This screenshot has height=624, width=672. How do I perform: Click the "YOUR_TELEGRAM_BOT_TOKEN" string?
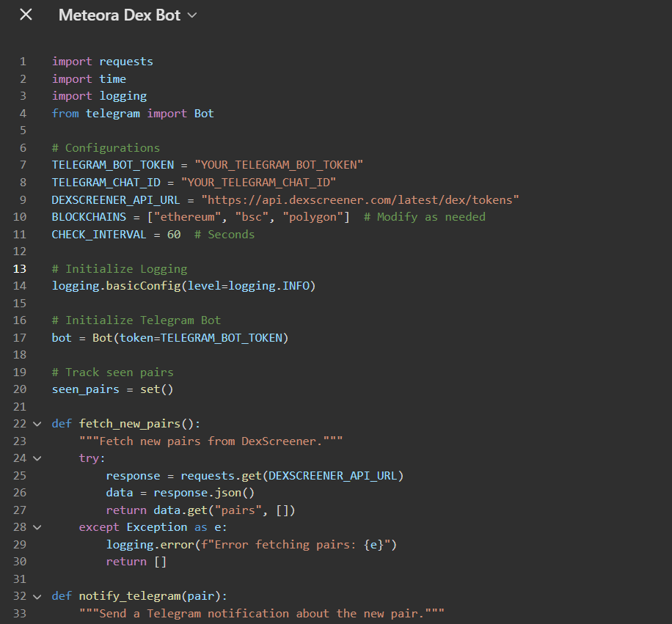[279, 165]
